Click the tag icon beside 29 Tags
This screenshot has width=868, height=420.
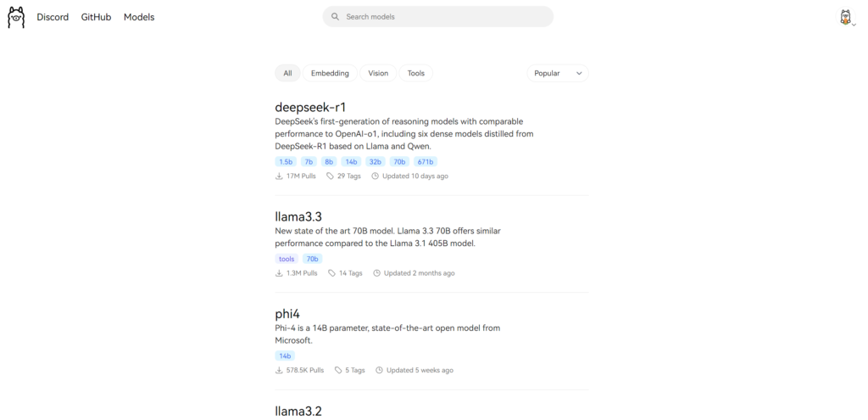331,176
